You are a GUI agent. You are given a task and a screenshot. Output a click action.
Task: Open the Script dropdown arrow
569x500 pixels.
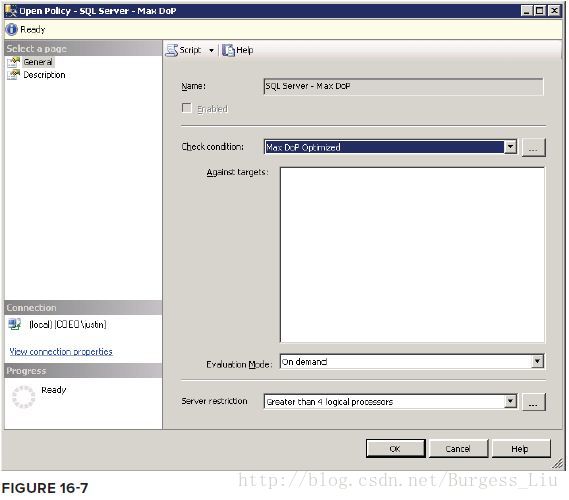(211, 50)
